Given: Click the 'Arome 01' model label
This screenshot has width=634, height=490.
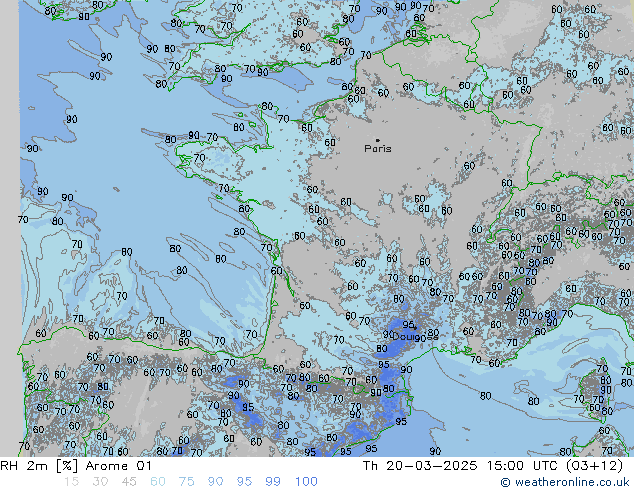Looking at the screenshot, I should click(118, 466).
